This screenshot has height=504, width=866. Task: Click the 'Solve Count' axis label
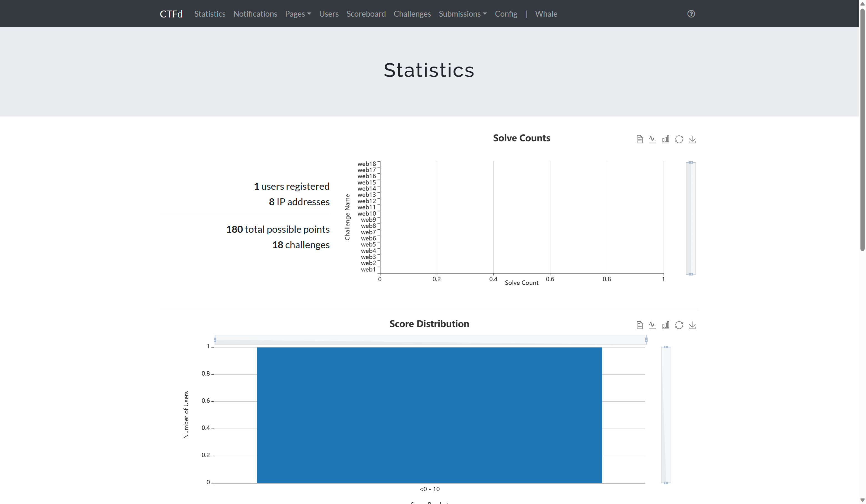[522, 283]
